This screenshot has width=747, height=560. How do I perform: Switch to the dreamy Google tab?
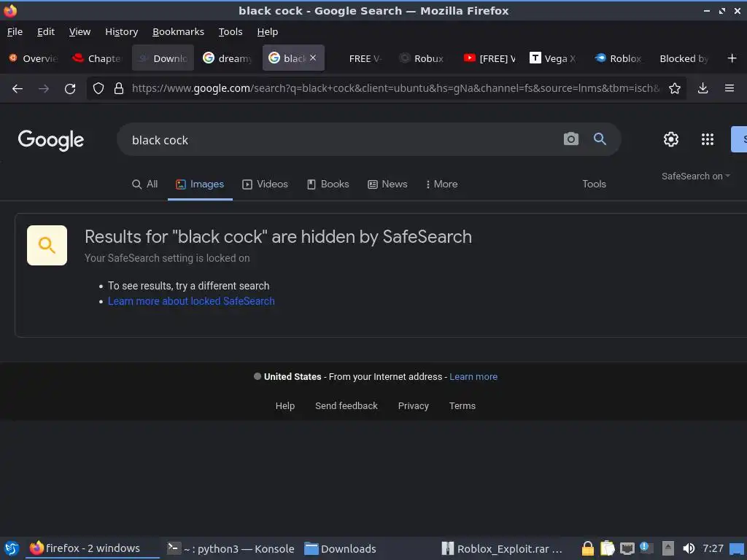(228, 58)
